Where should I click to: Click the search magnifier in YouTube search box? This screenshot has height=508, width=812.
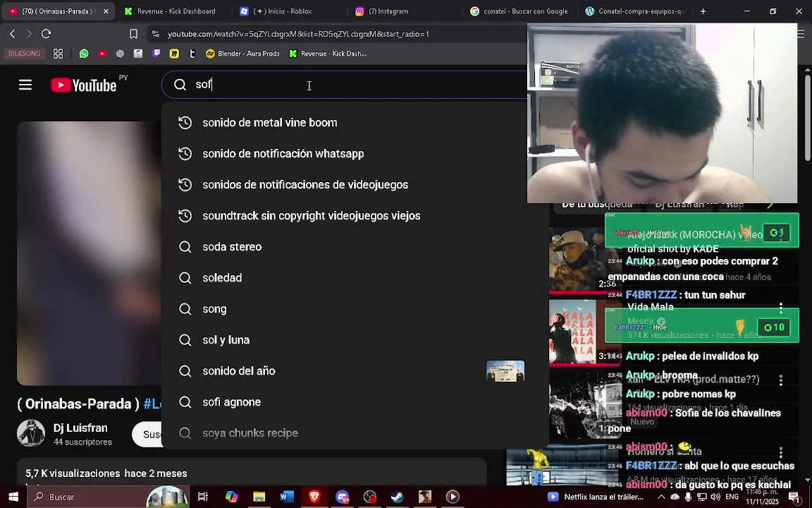tap(180, 85)
